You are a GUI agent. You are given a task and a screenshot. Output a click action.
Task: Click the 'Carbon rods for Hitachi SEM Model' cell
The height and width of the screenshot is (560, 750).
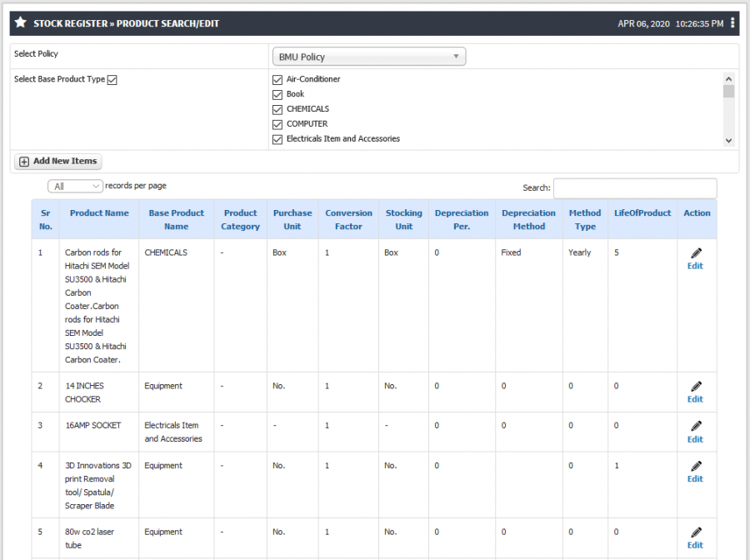tap(97, 306)
